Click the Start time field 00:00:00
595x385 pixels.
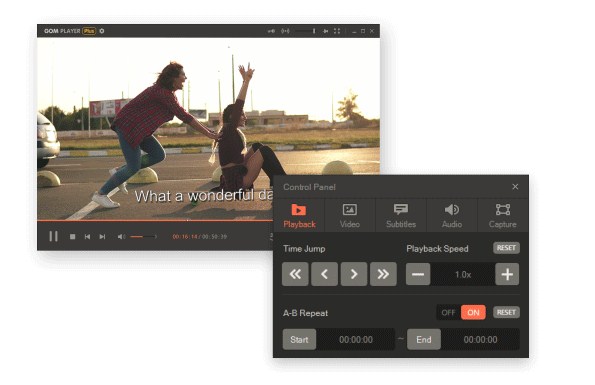(356, 339)
